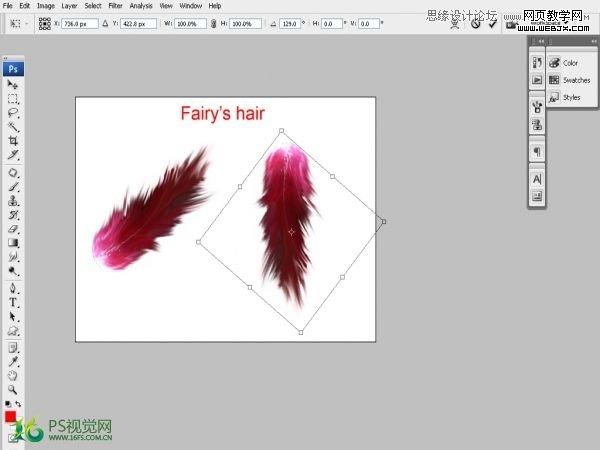Select the Lasso tool
The width and height of the screenshot is (600, 450).
[14, 113]
